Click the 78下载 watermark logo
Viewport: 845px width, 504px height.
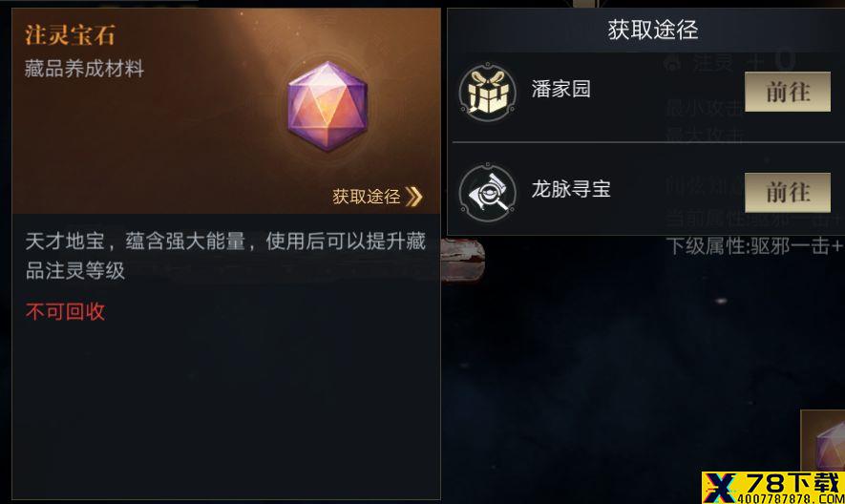(773, 488)
